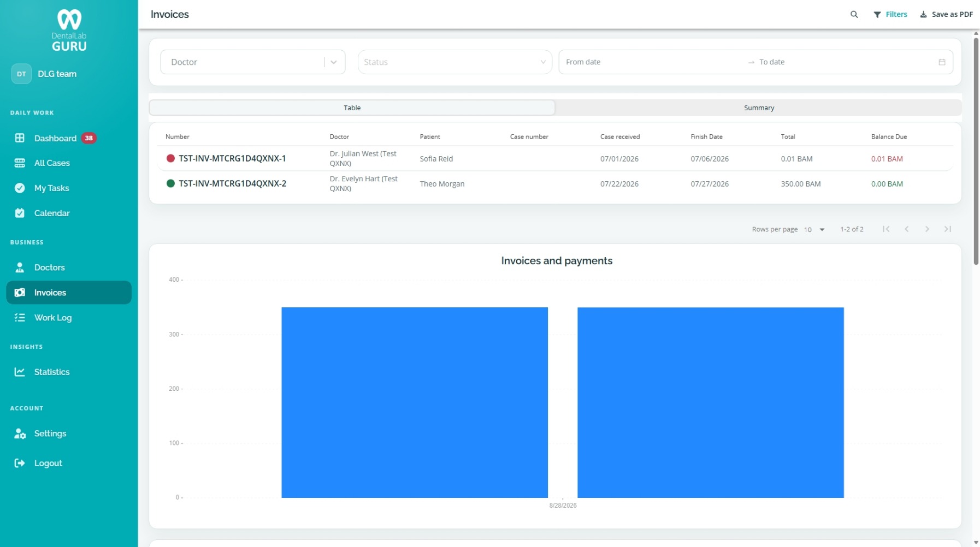Click the Doctors person icon
980x547 pixels.
tap(20, 267)
